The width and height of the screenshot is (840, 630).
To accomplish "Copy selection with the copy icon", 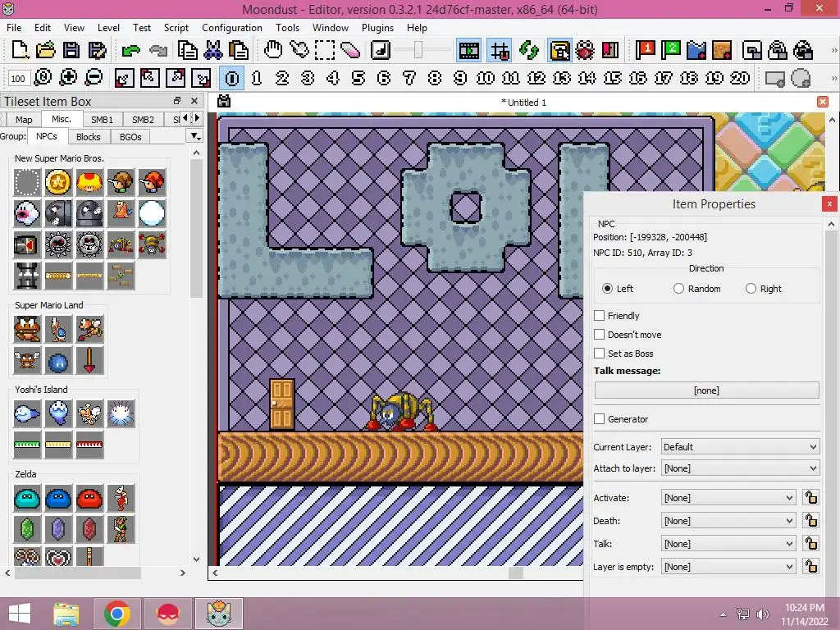I will click(x=187, y=50).
